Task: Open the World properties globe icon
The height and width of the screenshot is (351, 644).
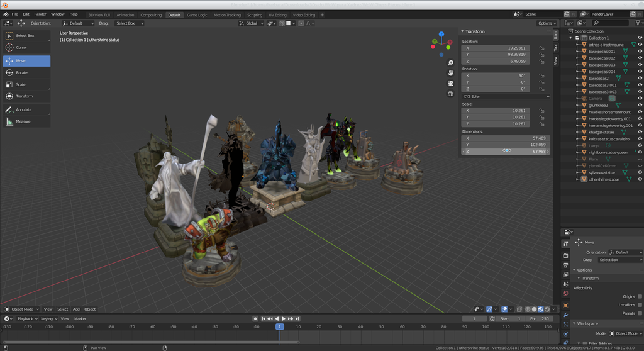Action: (x=565, y=294)
